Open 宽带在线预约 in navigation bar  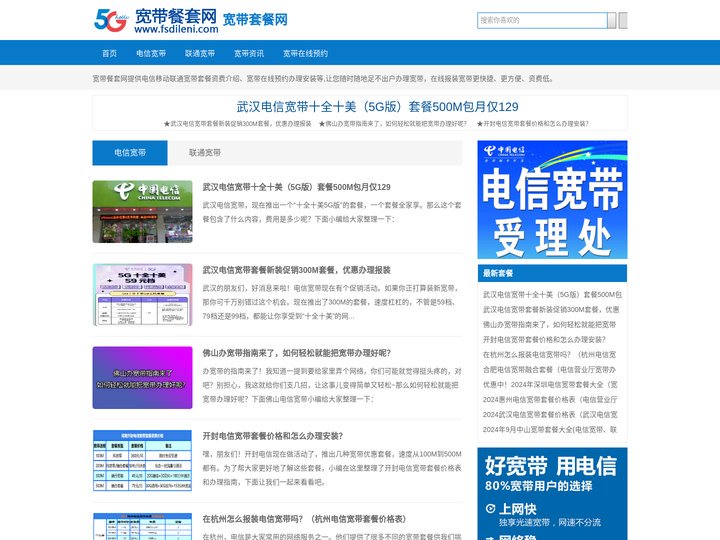[305, 53]
